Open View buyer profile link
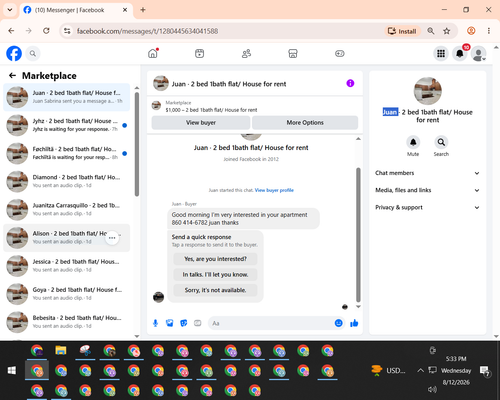This screenshot has height=400, width=500. [x=274, y=190]
